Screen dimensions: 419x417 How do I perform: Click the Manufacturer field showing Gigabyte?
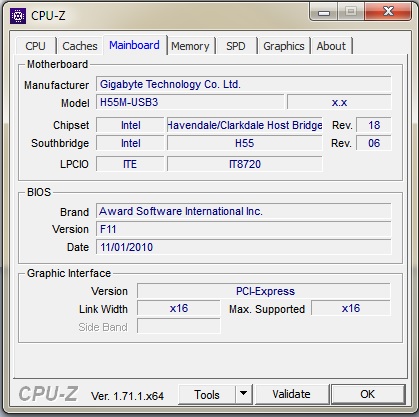tap(244, 84)
